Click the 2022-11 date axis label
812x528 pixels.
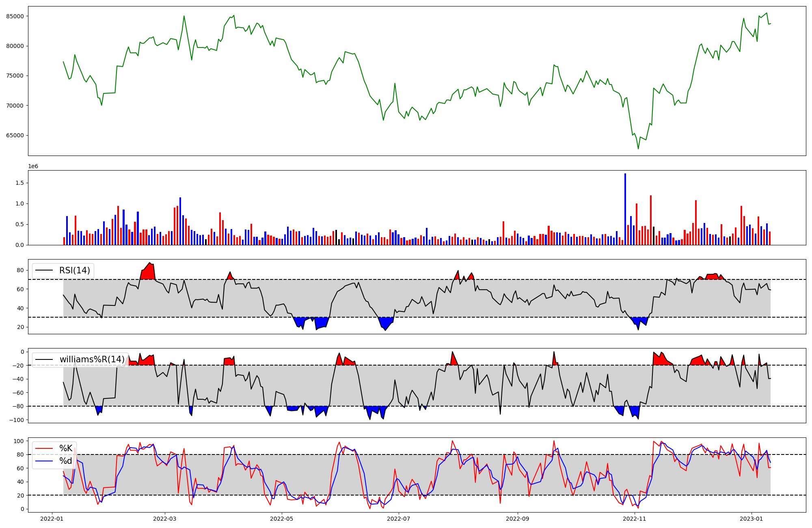634,519
